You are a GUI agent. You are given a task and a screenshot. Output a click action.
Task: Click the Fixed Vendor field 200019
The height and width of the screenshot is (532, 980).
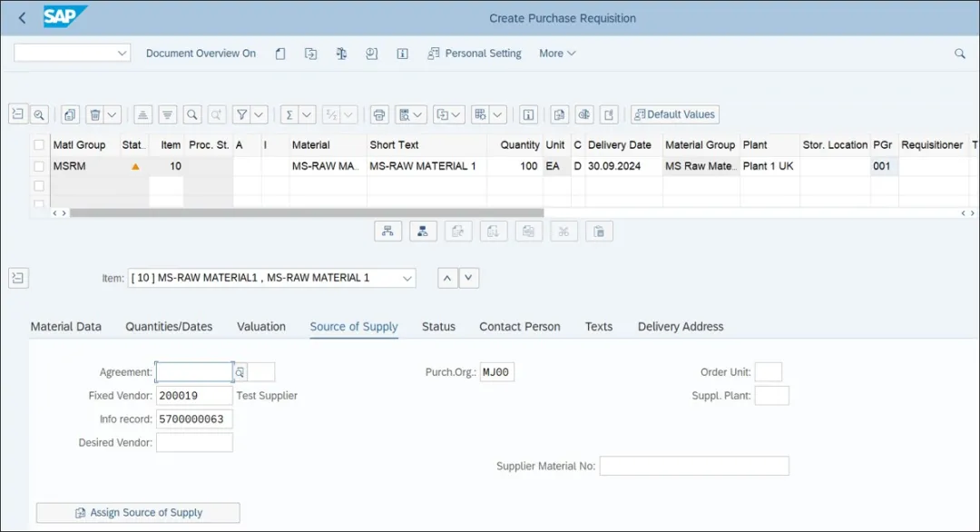(x=194, y=396)
